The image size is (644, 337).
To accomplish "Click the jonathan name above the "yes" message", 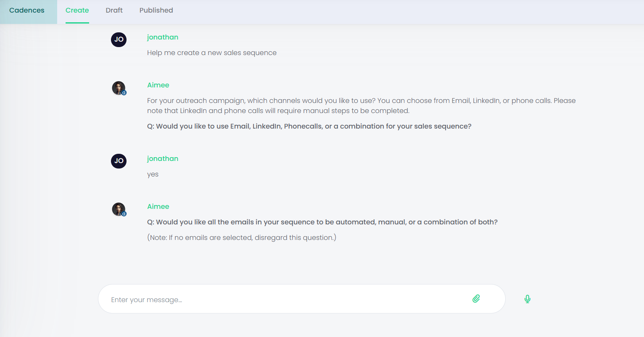I will pyautogui.click(x=163, y=159).
